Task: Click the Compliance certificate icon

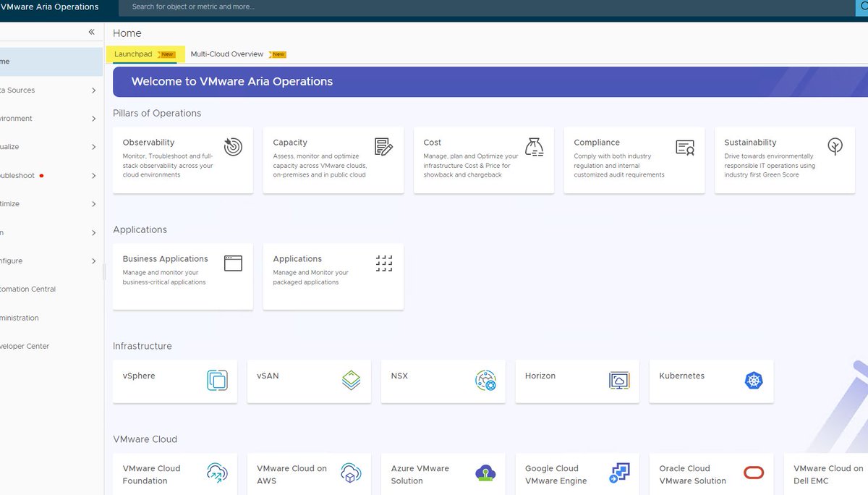Action: click(685, 148)
